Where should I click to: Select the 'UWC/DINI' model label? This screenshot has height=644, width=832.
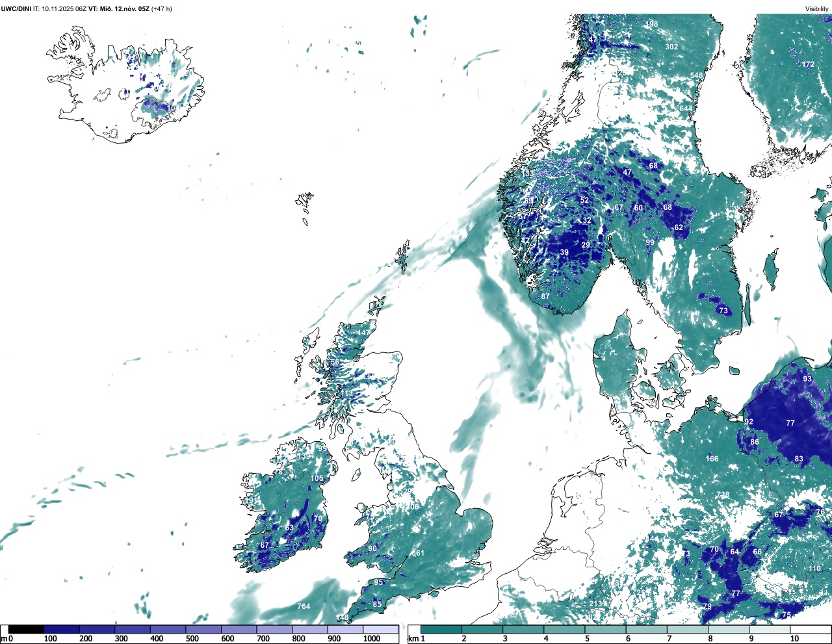(x=16, y=8)
